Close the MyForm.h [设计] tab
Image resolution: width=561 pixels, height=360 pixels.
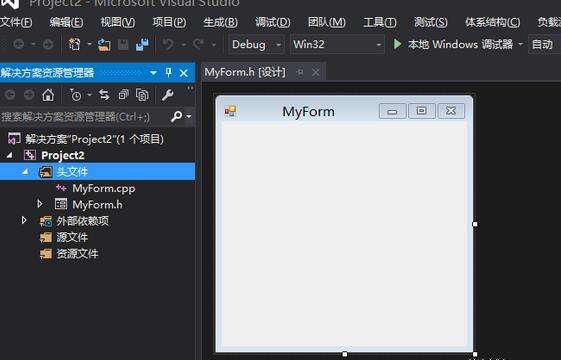(316, 73)
